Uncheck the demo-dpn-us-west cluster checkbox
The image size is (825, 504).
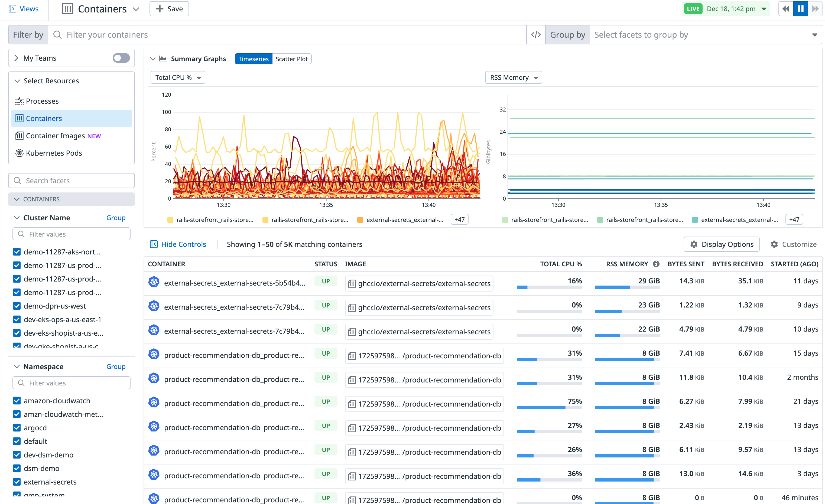17,306
